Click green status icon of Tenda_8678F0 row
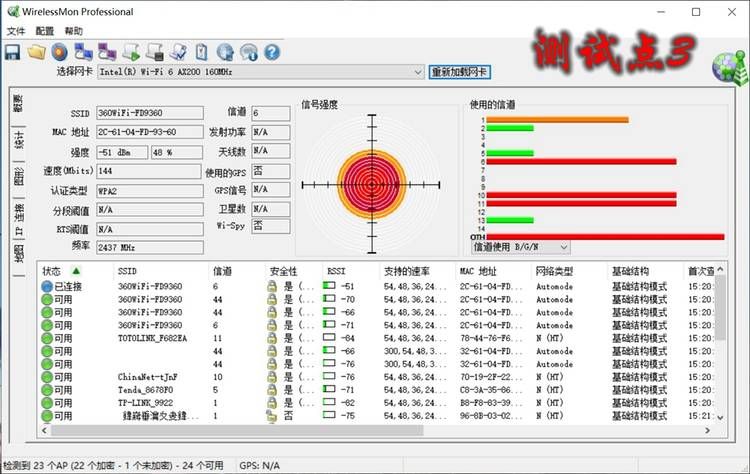Viewport: 750px width, 474px height. (x=47, y=390)
